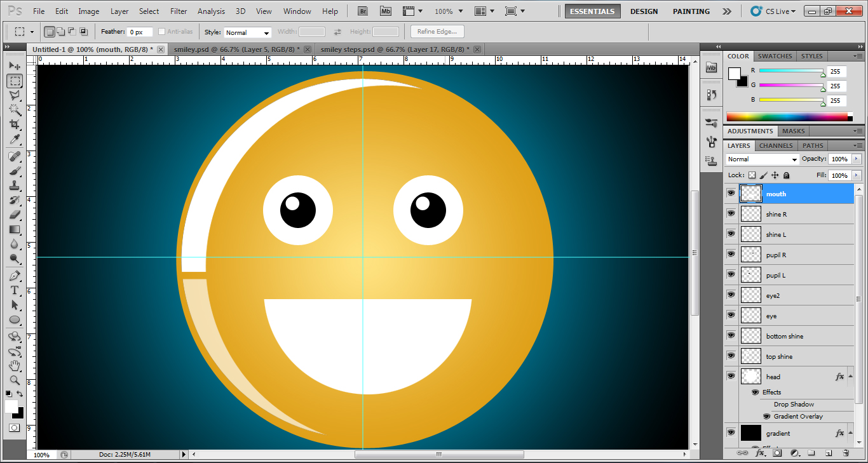Open the Filter menu
This screenshot has width=868, height=463.
point(178,11)
